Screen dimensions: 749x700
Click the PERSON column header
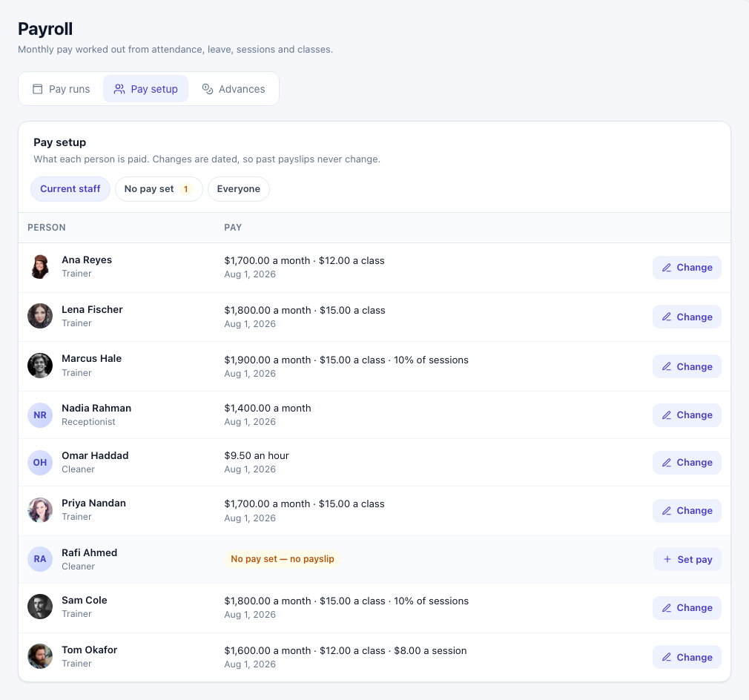pyautogui.click(x=47, y=228)
